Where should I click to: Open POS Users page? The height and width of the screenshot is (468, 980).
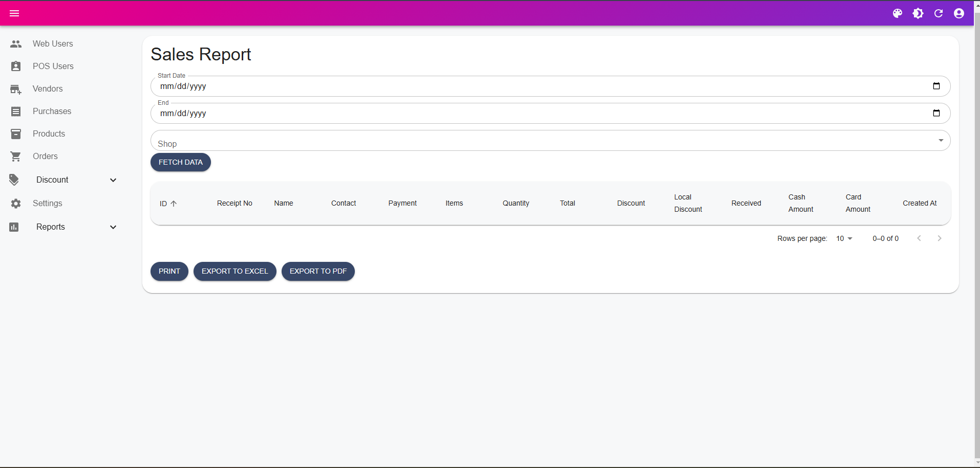[53, 66]
